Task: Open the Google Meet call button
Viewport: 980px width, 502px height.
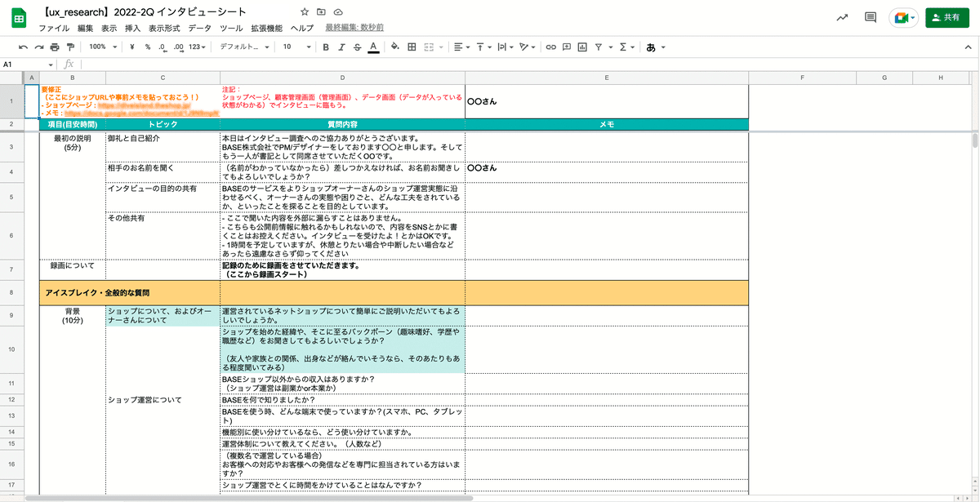Action: pyautogui.click(x=904, y=18)
